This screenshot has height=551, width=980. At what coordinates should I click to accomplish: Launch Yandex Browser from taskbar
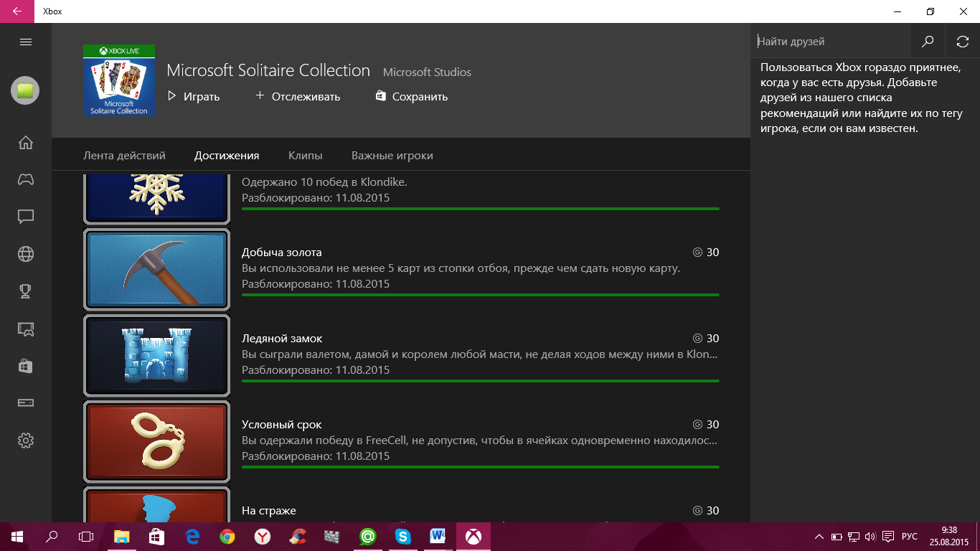[263, 537]
